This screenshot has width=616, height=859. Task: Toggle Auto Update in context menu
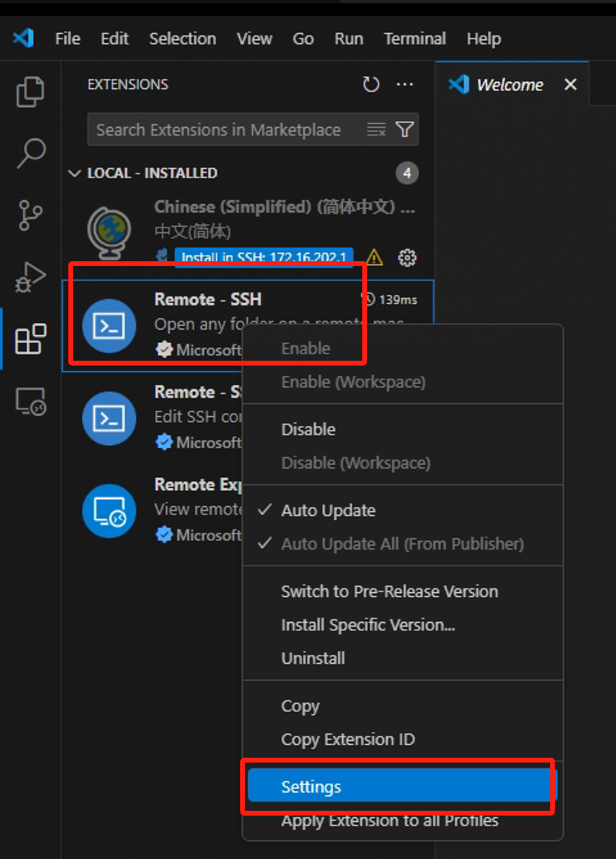pyautogui.click(x=402, y=510)
